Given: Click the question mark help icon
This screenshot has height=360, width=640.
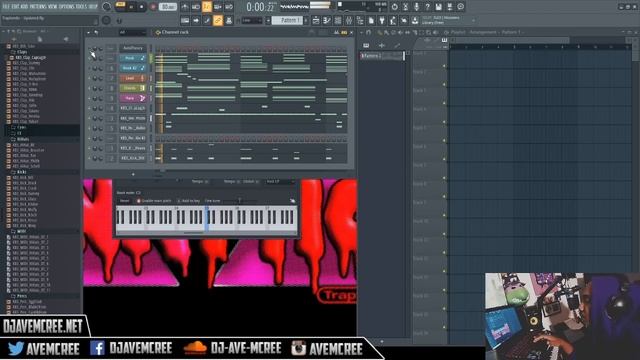Looking at the screenshot, I should click(x=427, y=7).
